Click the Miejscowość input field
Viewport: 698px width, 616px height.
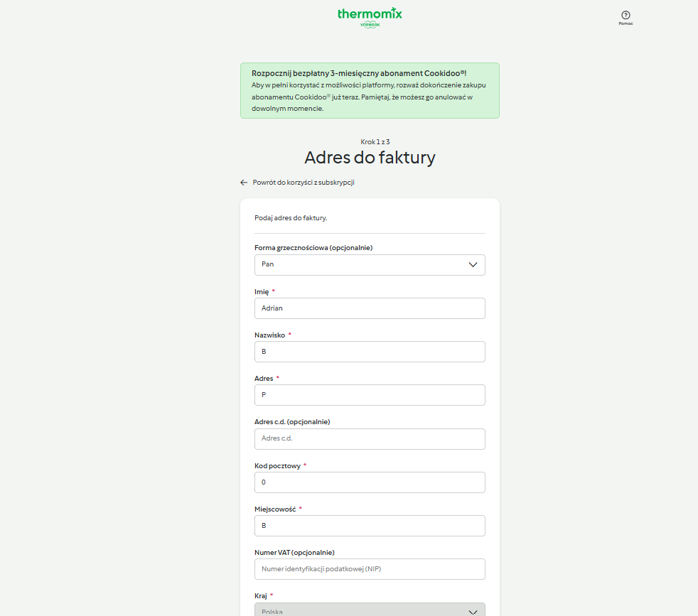370,526
